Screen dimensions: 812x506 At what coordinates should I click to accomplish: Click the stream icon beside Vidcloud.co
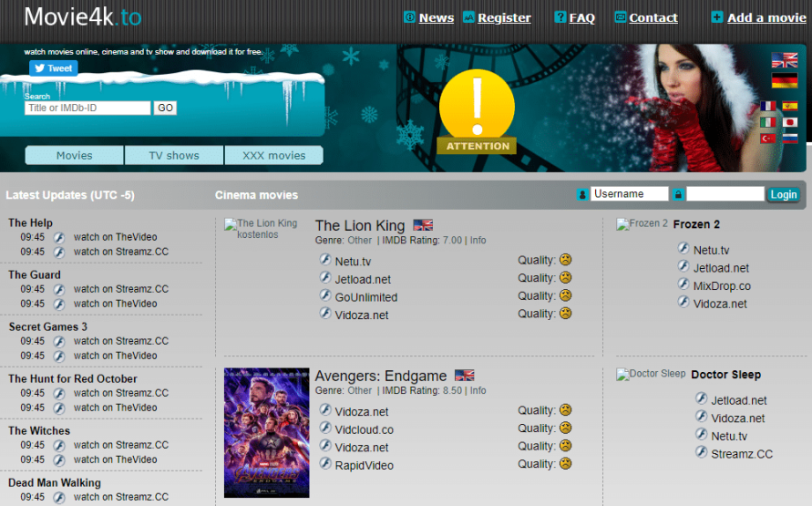point(325,428)
